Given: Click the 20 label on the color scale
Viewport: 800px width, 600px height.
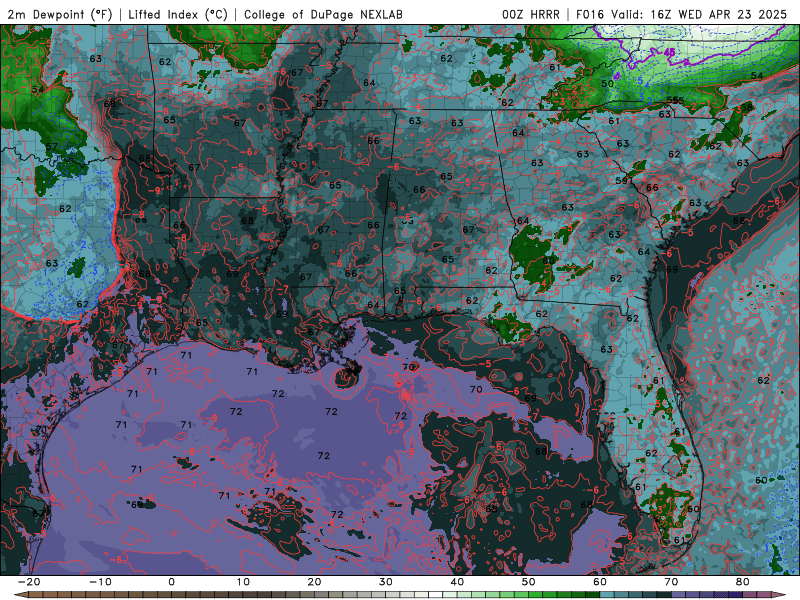Looking at the screenshot, I should coord(314,582).
